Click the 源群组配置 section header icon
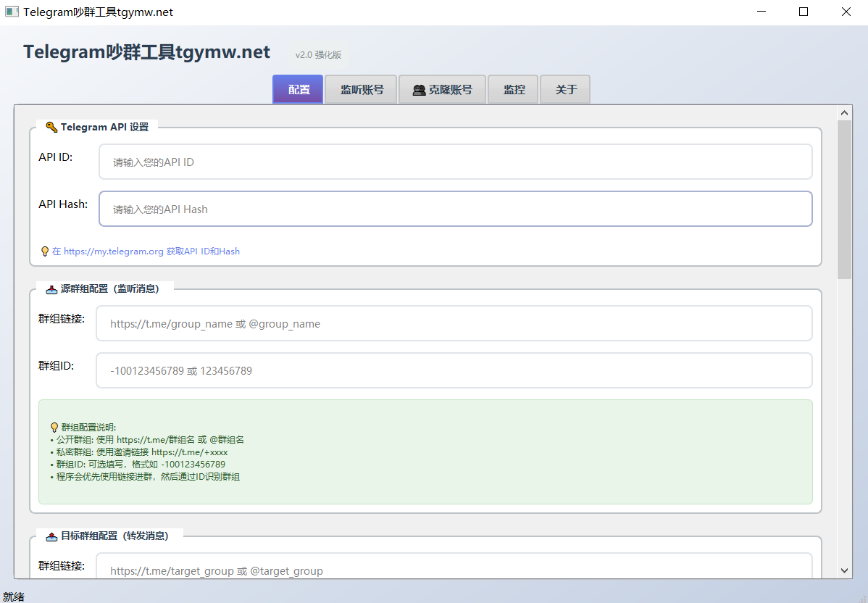 point(51,288)
